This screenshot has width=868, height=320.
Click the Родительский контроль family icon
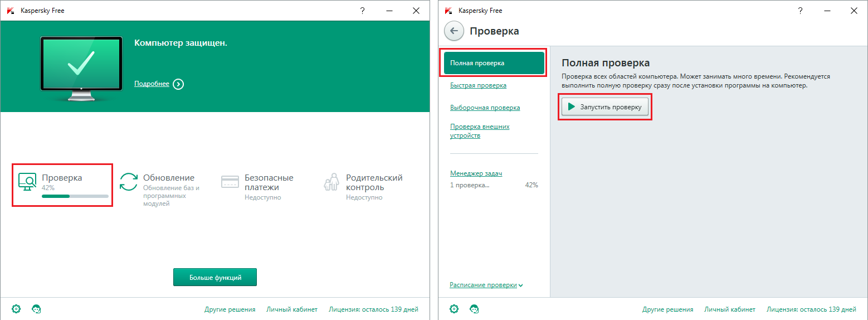click(331, 182)
